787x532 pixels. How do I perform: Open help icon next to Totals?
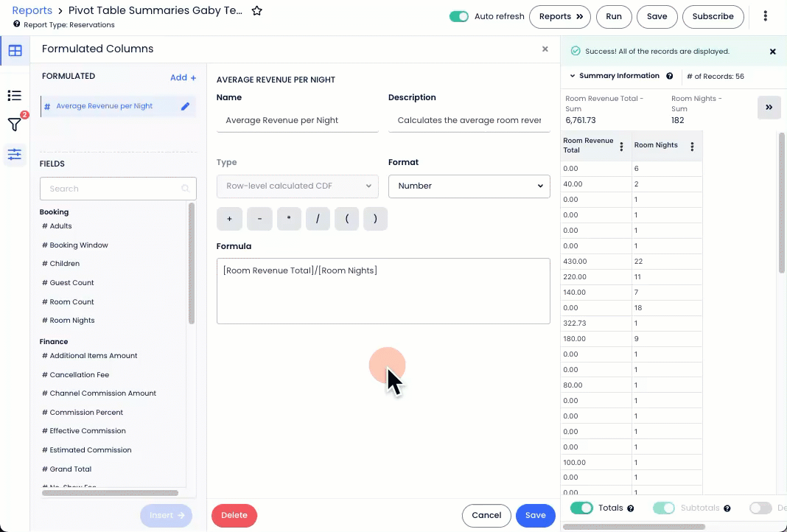(630, 508)
